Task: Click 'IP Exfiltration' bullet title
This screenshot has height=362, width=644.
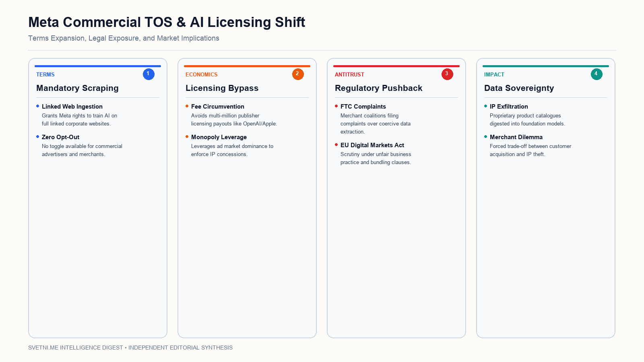Action: click(x=509, y=107)
